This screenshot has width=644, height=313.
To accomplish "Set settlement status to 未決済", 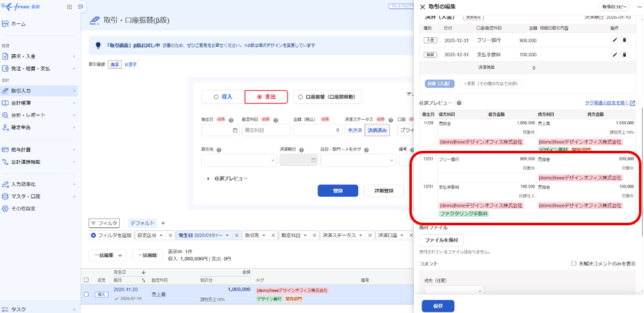I will pyautogui.click(x=354, y=130).
